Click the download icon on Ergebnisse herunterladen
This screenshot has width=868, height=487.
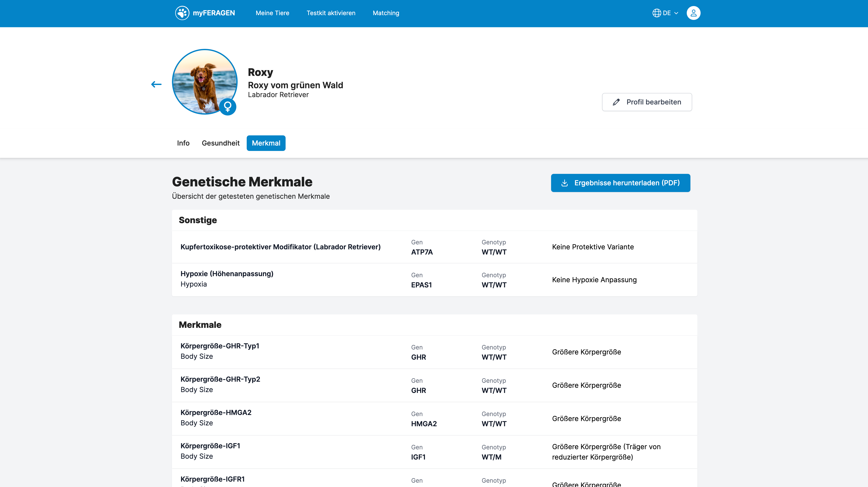[x=565, y=183]
